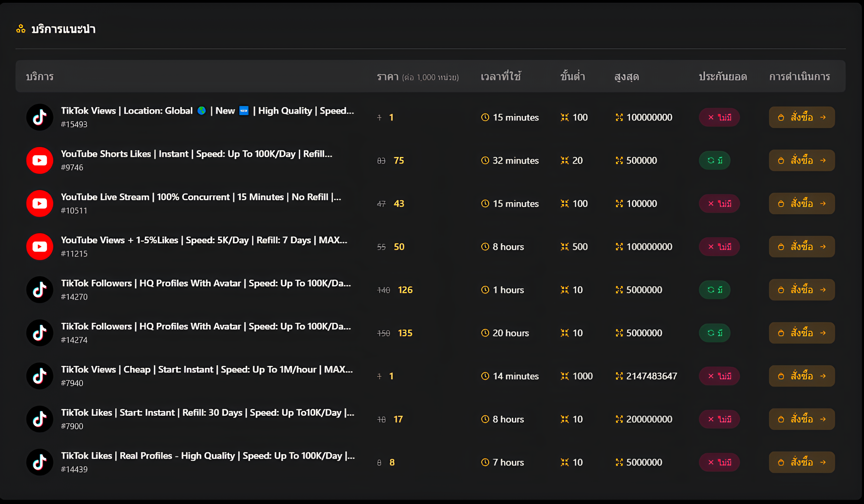This screenshot has width=864, height=504.
Task: Click the TikTok icon for service #14439
Action: coord(40,462)
